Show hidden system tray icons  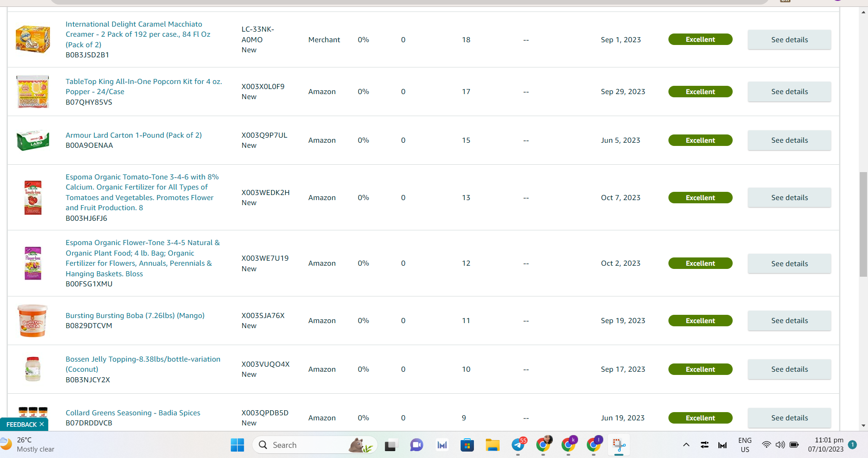pos(686,445)
